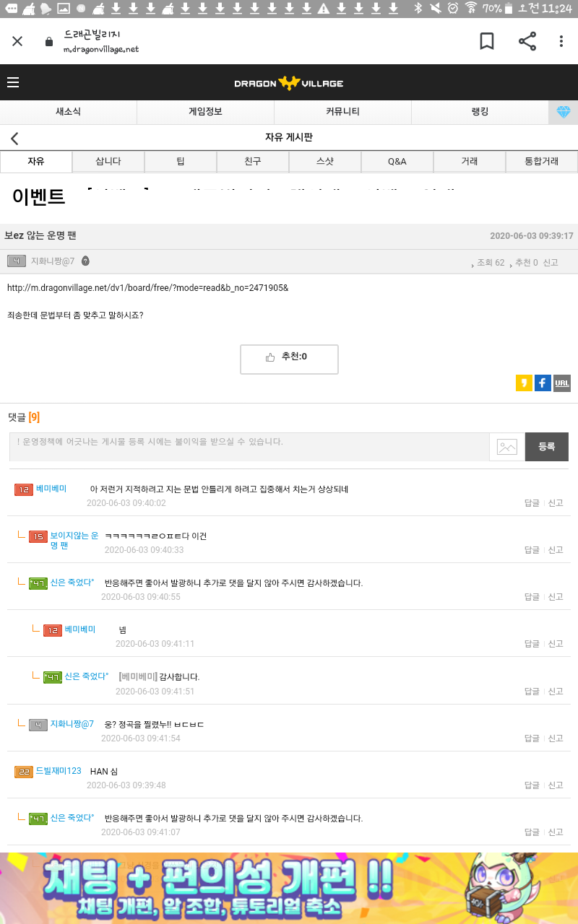This screenshot has width=578, height=924.
Task: Share via the yellow KakaoTalk icon
Action: click(524, 383)
